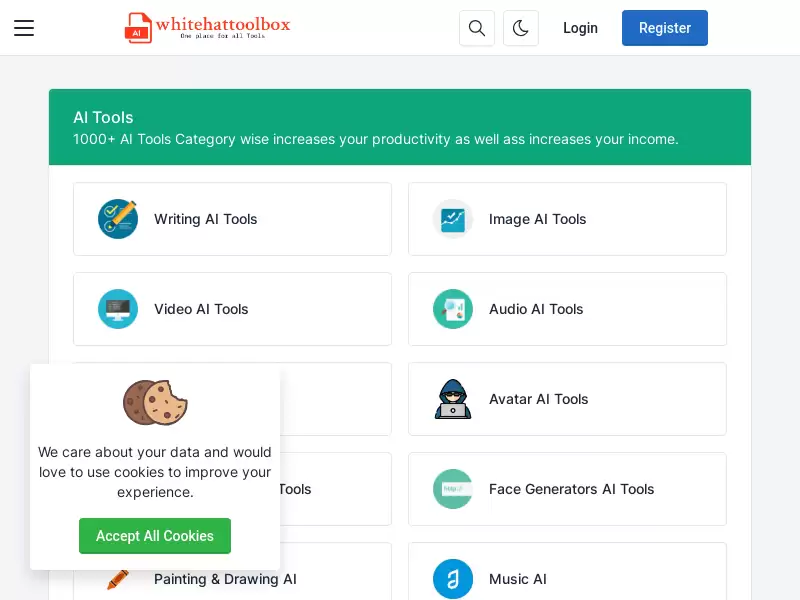Open the hamburger menu
This screenshot has width=800, height=600.
pos(24,28)
